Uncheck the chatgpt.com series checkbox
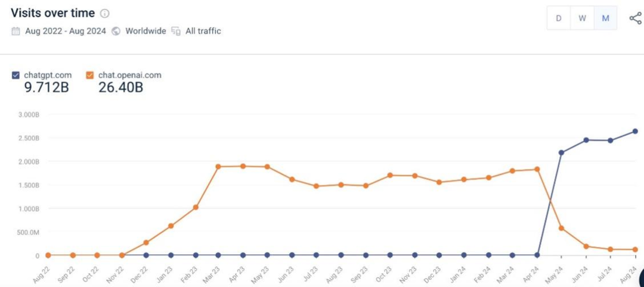The image size is (644, 287). click(x=16, y=75)
